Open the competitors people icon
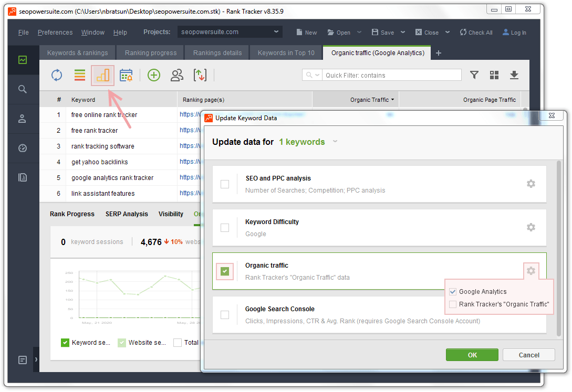Image resolution: width=572 pixels, height=392 pixels. pyautogui.click(x=177, y=76)
